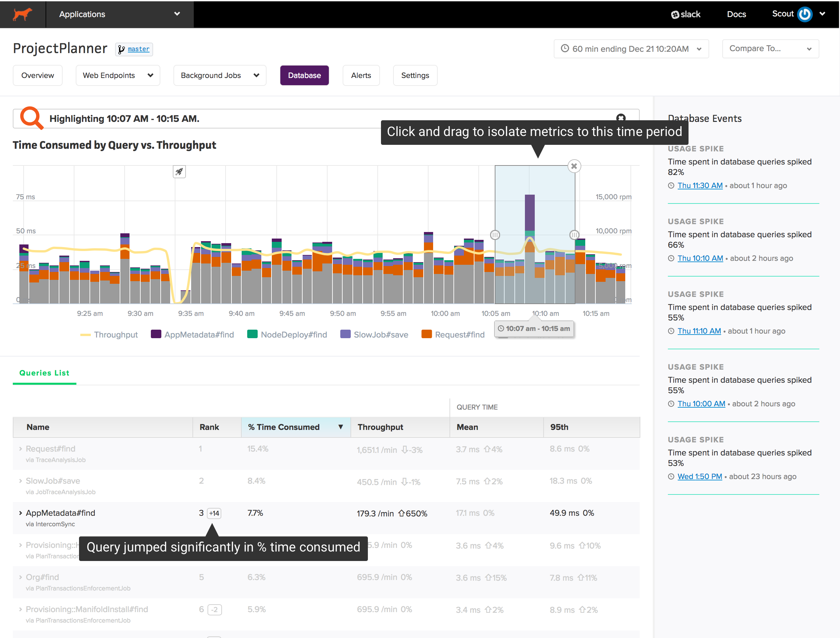Click the Request#find down 3% throughput arrow
840x638 pixels.
pos(405,450)
